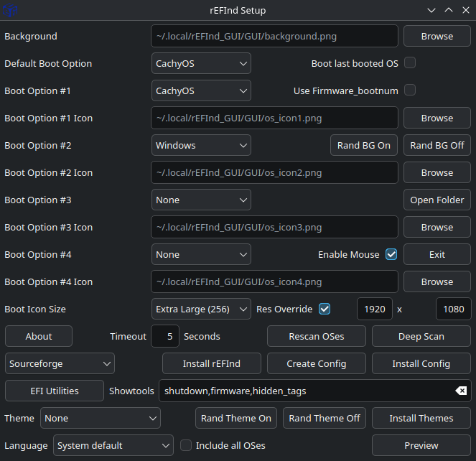This screenshot has width=476, height=461.
Task: Expand the Boot Option #3 dropdown
Action: (x=201, y=200)
